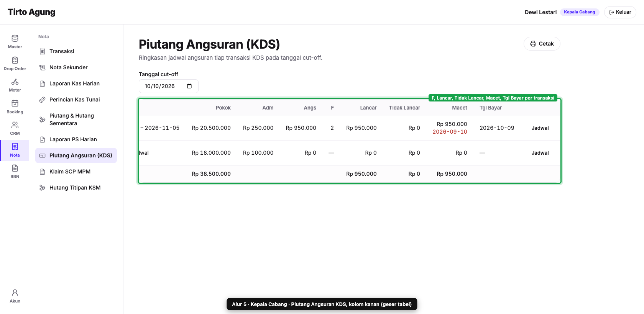Open the CRM people icon
Screen dimensions: 644x314
click(x=15, y=125)
